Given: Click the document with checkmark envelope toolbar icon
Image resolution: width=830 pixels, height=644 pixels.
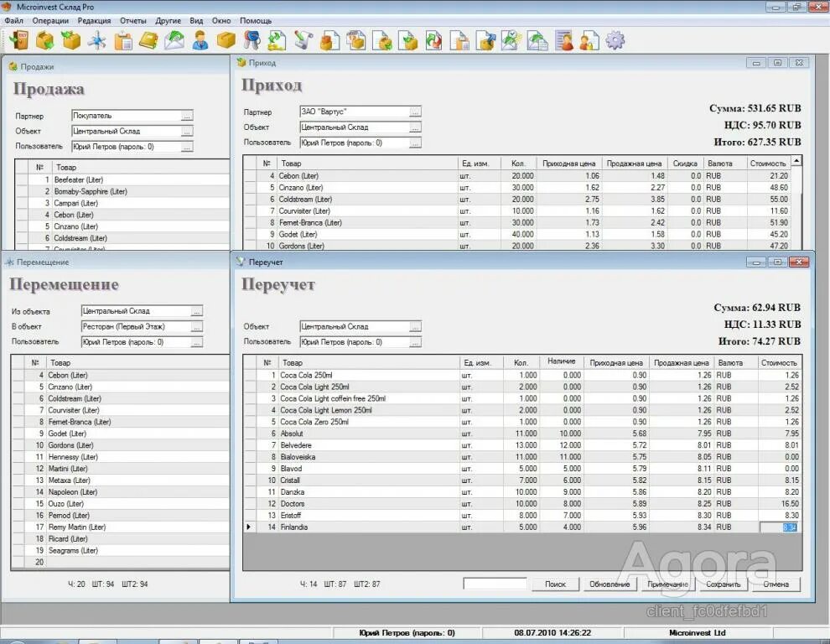Looking at the screenshot, I should [511, 40].
